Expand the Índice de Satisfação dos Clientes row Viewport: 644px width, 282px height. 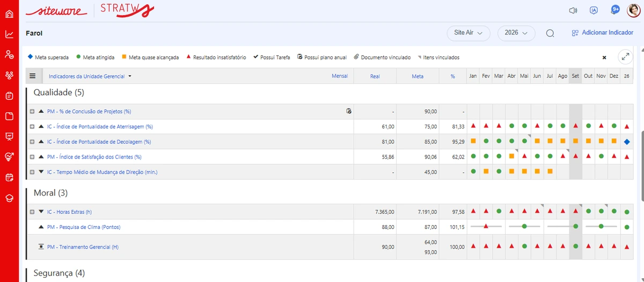click(32, 157)
